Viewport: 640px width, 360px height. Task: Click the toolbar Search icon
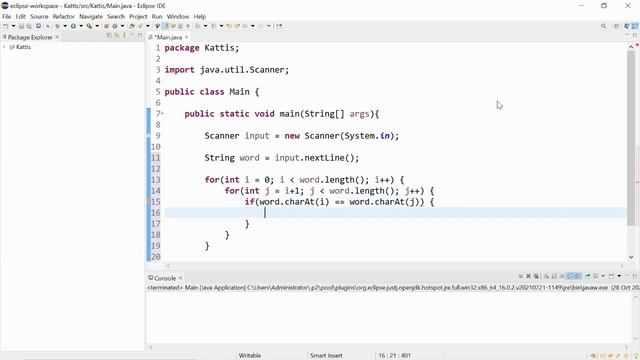coord(140,26)
